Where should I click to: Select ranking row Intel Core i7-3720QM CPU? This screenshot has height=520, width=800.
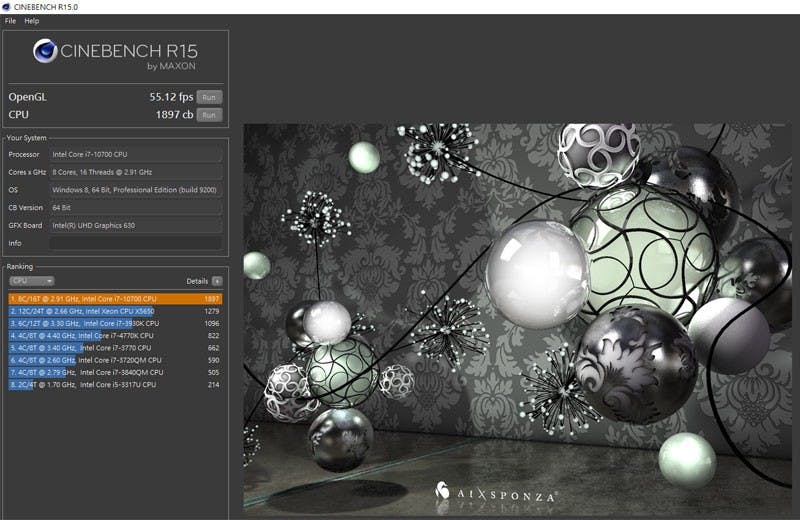[x=115, y=360]
